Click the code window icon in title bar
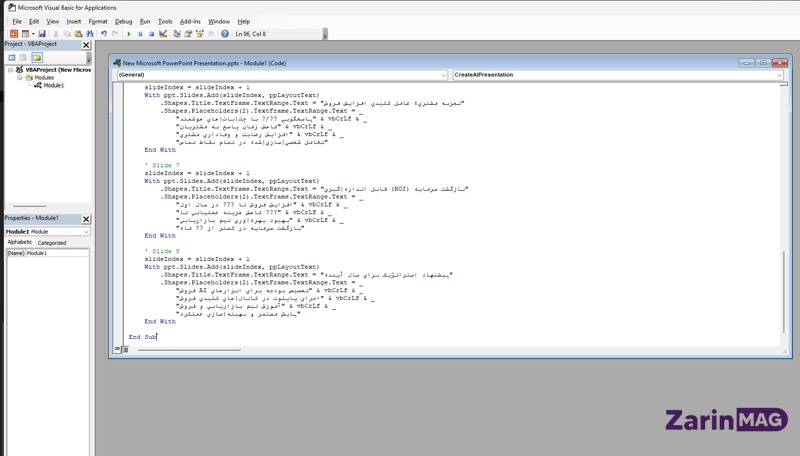800x456 pixels. (117, 63)
